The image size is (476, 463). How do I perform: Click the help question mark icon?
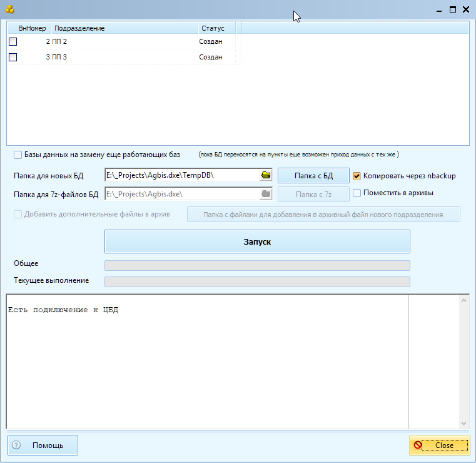tap(16, 445)
